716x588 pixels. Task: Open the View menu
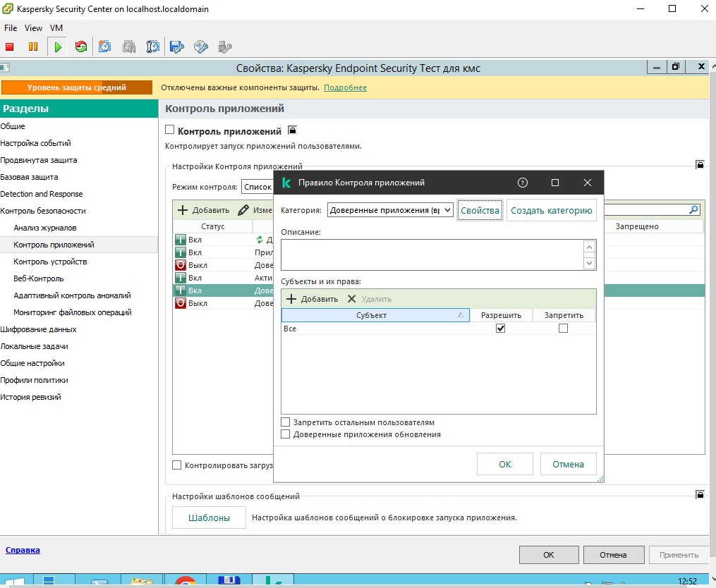point(33,28)
